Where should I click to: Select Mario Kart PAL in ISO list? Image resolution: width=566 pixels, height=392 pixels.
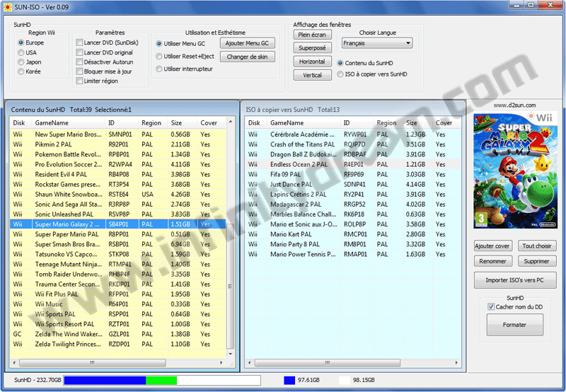[x=352, y=234]
